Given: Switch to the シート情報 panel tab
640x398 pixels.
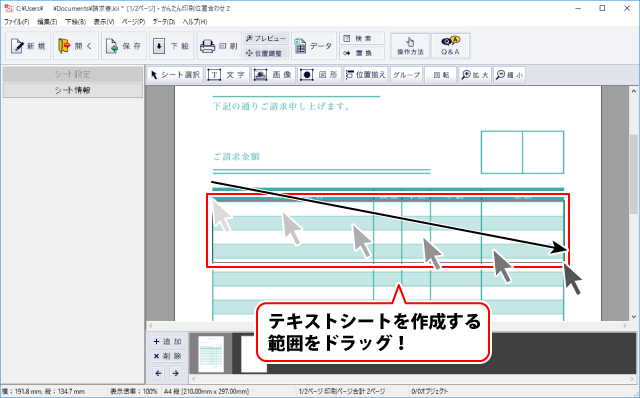Looking at the screenshot, I should (73, 90).
